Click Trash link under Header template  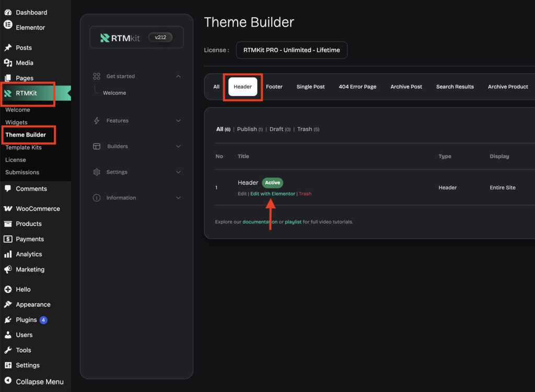click(x=305, y=194)
